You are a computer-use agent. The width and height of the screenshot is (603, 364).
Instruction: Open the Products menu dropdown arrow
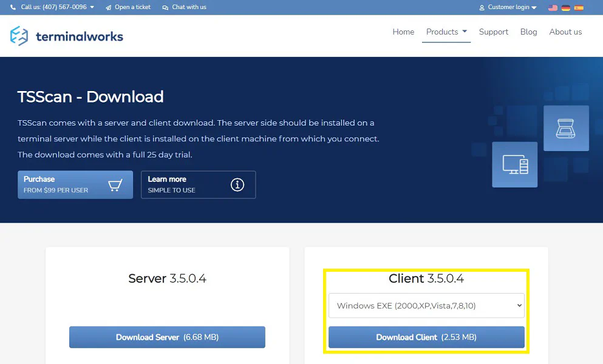(465, 32)
